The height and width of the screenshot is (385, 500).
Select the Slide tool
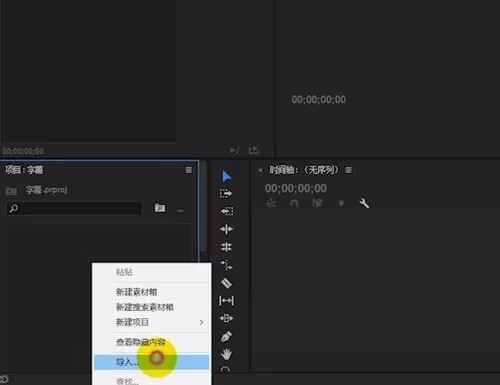(x=226, y=318)
